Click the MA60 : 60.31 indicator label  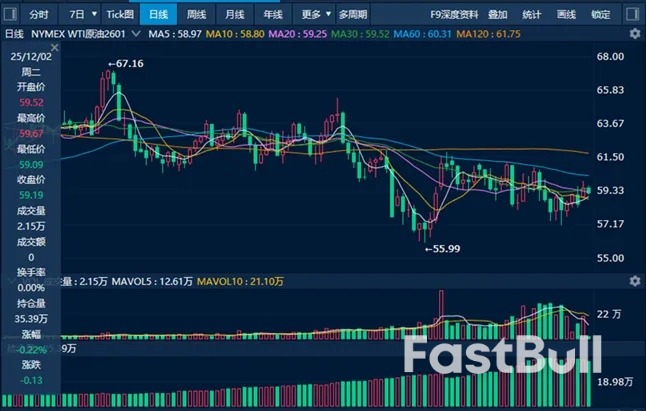pos(422,34)
